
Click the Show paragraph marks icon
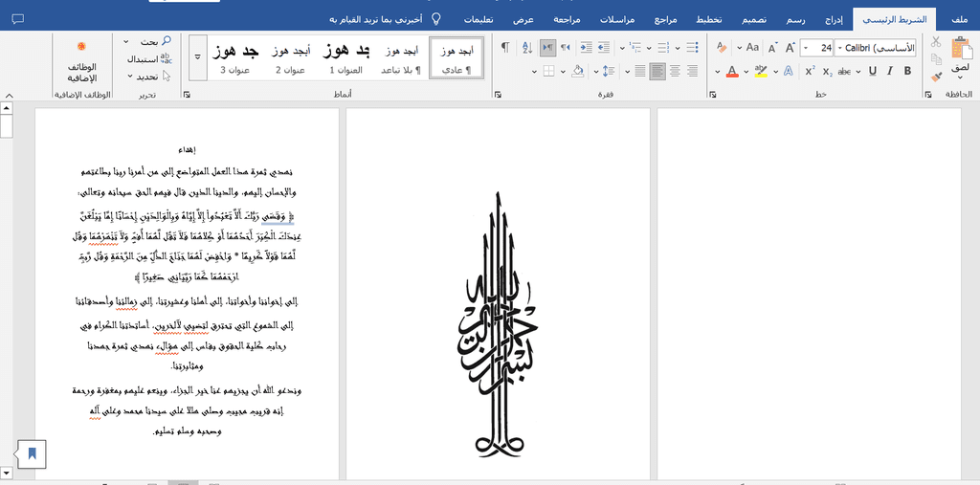click(505, 48)
